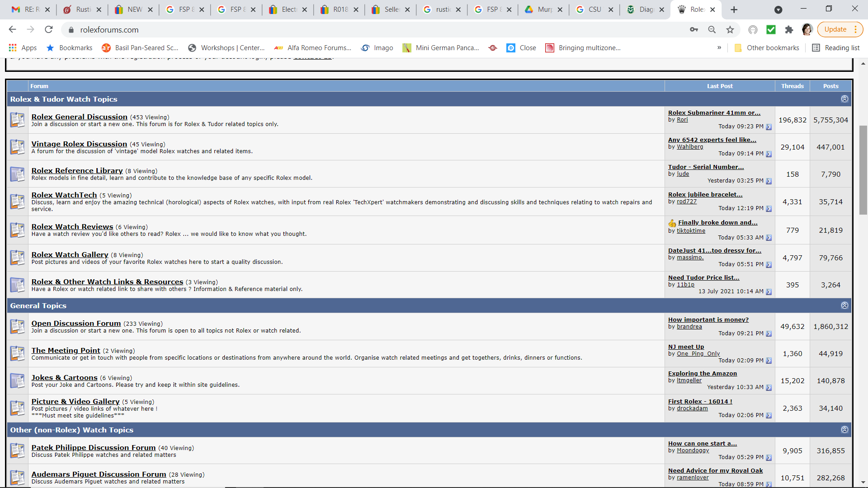
Task: Go to last post in Rolex WatchTech
Action: 769,209
